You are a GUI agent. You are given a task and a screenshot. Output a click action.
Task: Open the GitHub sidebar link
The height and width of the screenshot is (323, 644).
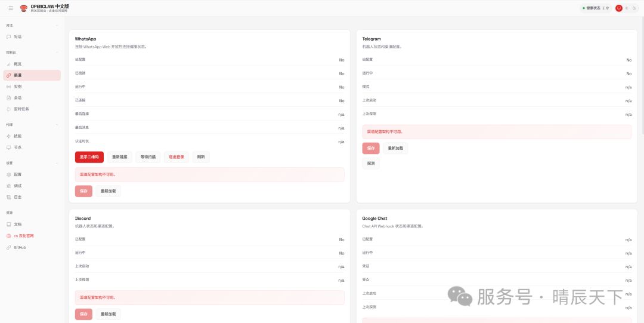tap(32, 248)
